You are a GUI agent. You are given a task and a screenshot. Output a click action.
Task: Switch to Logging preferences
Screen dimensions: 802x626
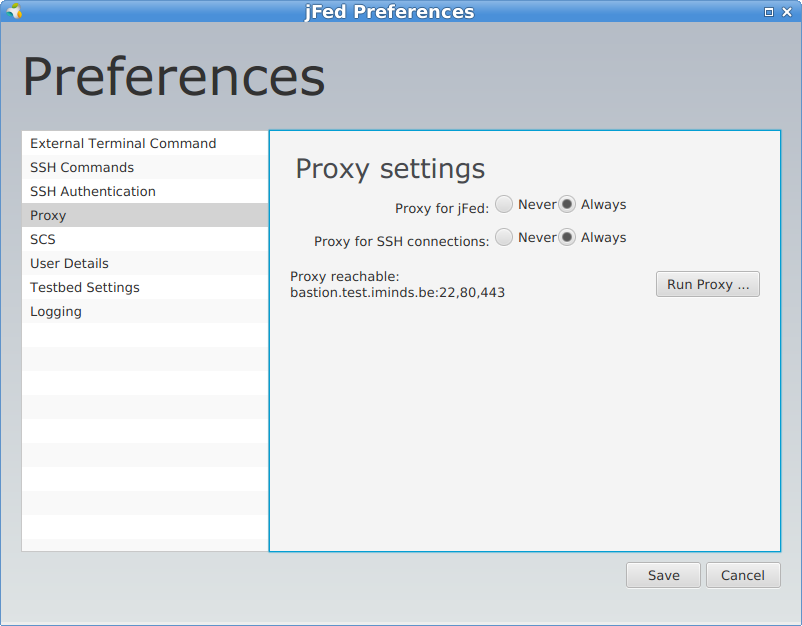145,311
